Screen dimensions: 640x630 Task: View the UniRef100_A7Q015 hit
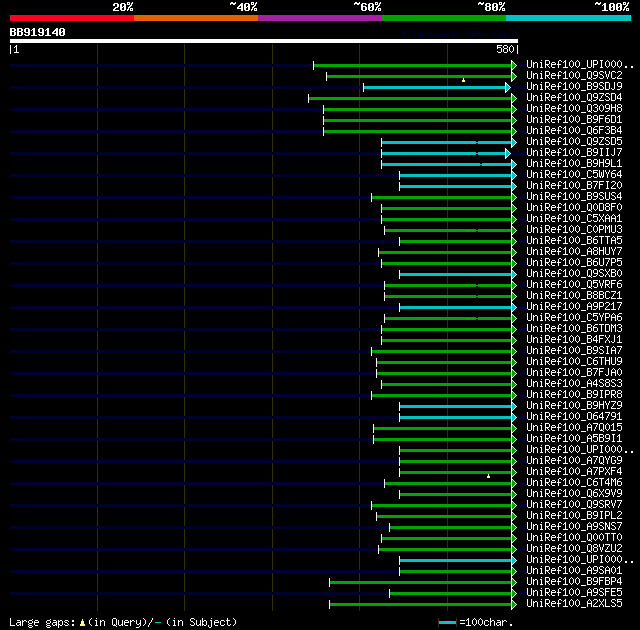click(x=574, y=428)
